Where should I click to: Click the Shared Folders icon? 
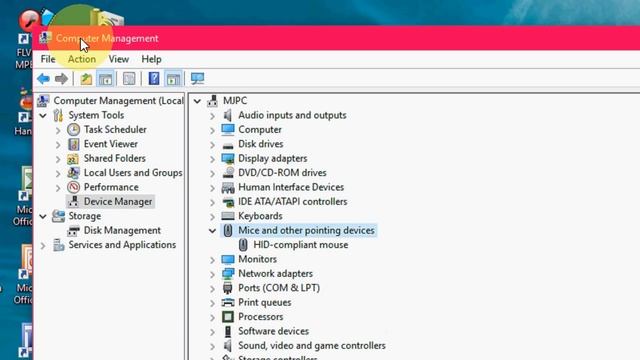click(73, 158)
